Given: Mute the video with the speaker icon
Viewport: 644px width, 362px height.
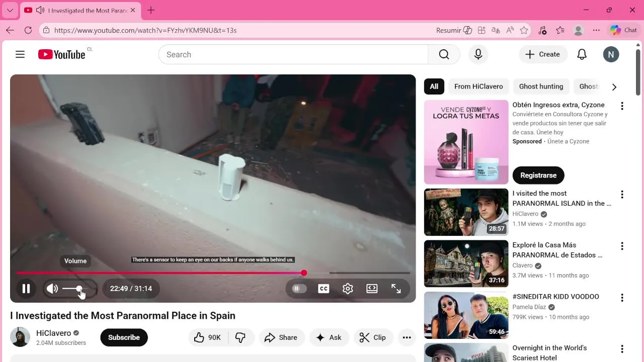Looking at the screenshot, I should (x=52, y=289).
